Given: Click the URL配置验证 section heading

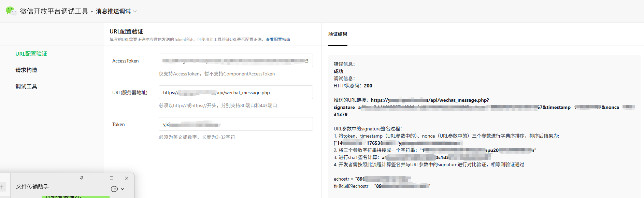Looking at the screenshot, I should pos(126,31).
